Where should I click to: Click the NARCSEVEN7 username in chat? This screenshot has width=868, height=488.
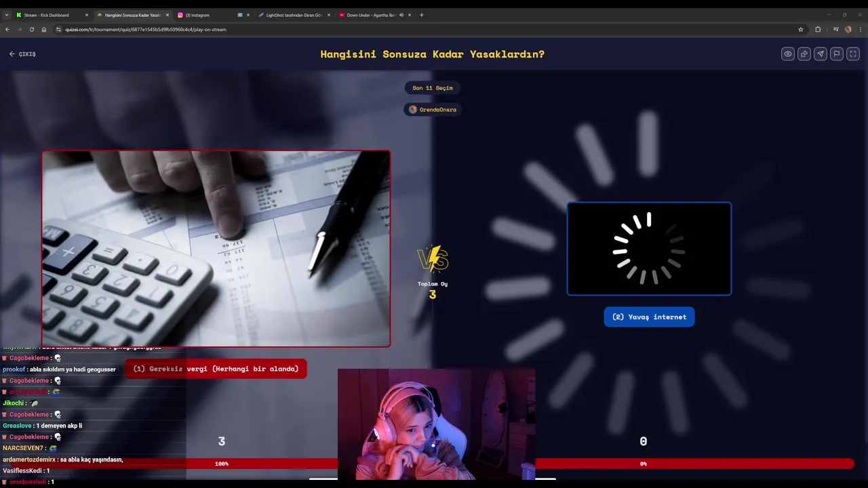click(x=24, y=448)
